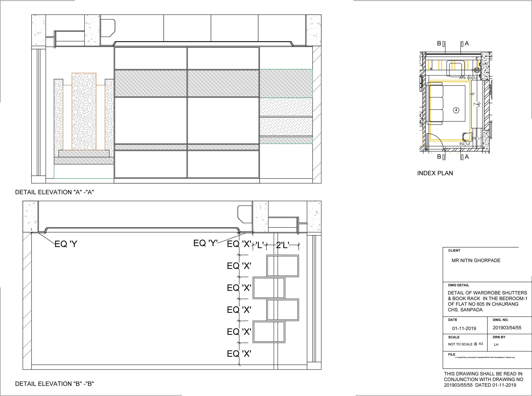Viewport: 532px width, 396px height.
Task: Select drawing number '201903/54/55'
Action: (507, 328)
